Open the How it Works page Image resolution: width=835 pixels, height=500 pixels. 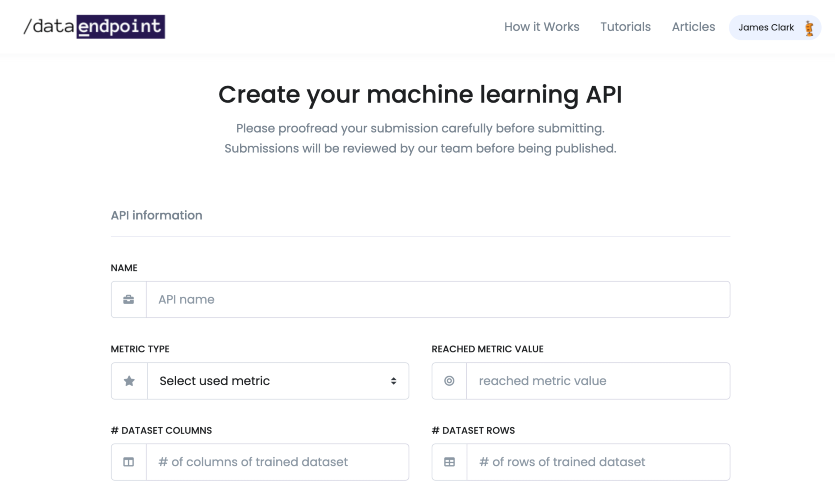tap(542, 27)
